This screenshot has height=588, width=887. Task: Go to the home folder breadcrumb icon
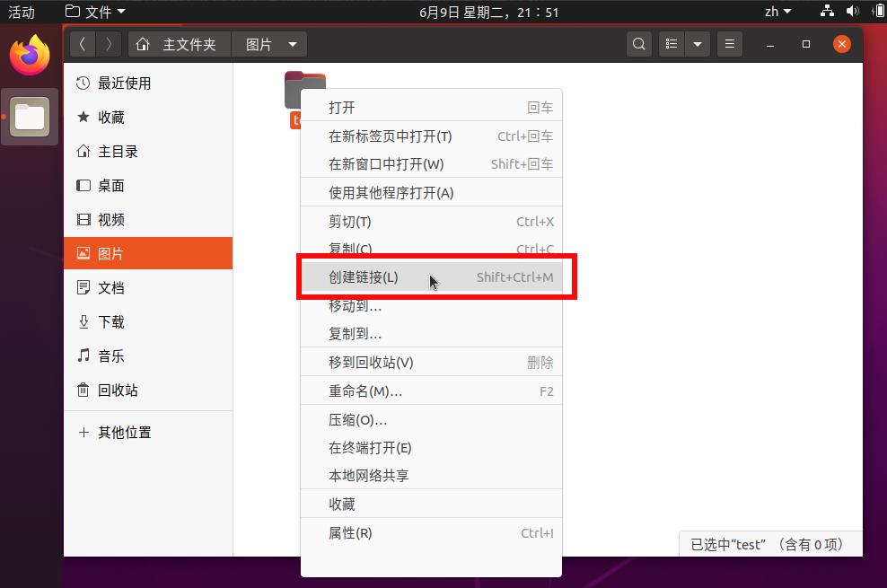143,44
